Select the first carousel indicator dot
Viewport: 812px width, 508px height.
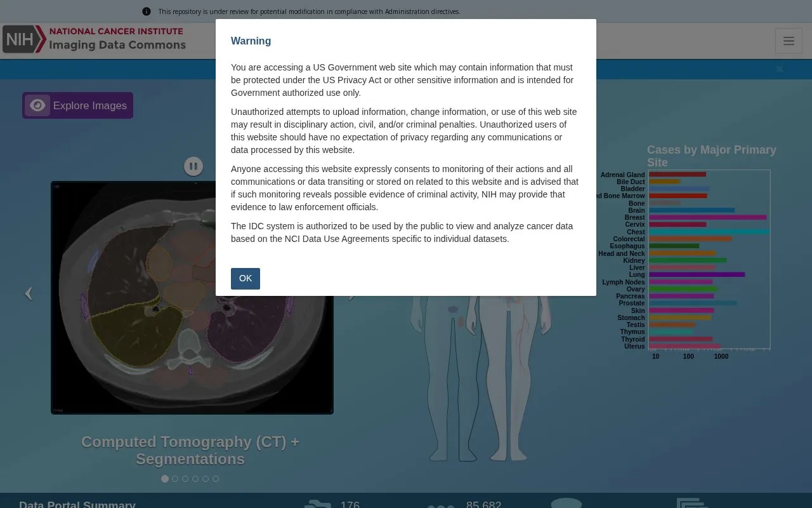click(165, 479)
